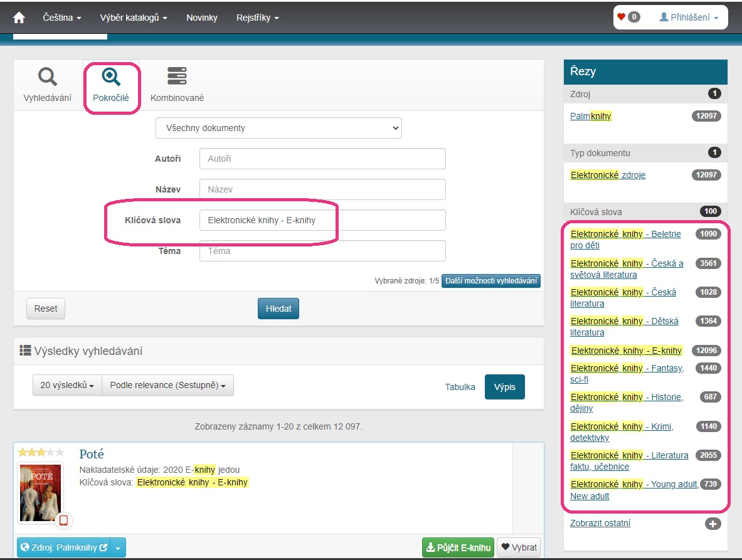Screen dimensions: 742x560
Task: Click the Výsledky vyhledávání list icon
Action: [25, 351]
